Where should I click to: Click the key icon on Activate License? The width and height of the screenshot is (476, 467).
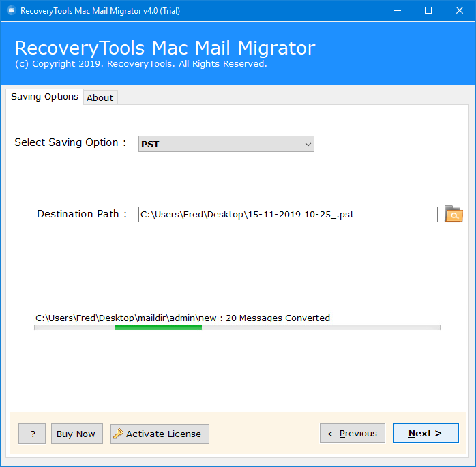118,434
